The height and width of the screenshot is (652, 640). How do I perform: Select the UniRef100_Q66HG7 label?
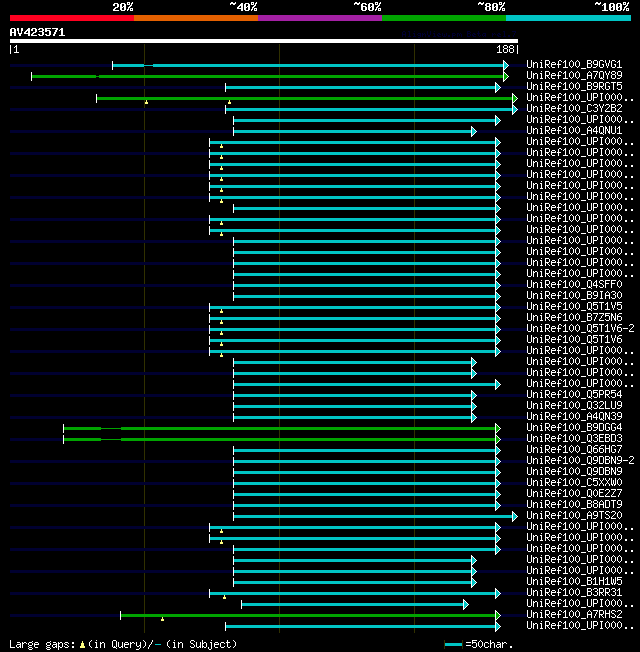pyautogui.click(x=574, y=449)
